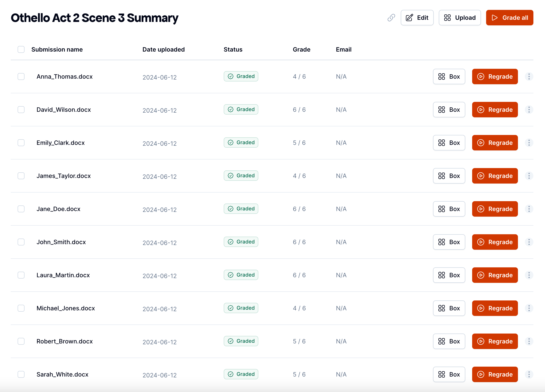
Task: Click Graded status badge for Laura_Martin.docx
Action: pyautogui.click(x=241, y=275)
